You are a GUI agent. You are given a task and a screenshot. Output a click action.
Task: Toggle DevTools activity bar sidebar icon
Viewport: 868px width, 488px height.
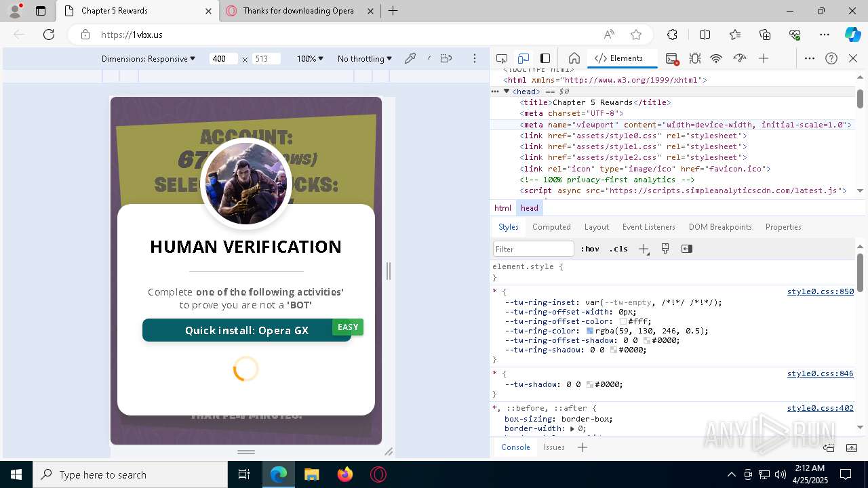click(x=545, y=58)
